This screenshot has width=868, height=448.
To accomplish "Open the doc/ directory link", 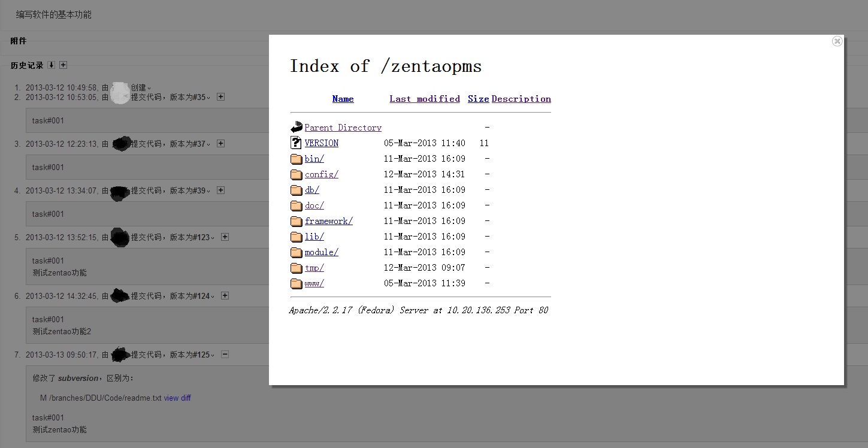I will pyautogui.click(x=314, y=205).
